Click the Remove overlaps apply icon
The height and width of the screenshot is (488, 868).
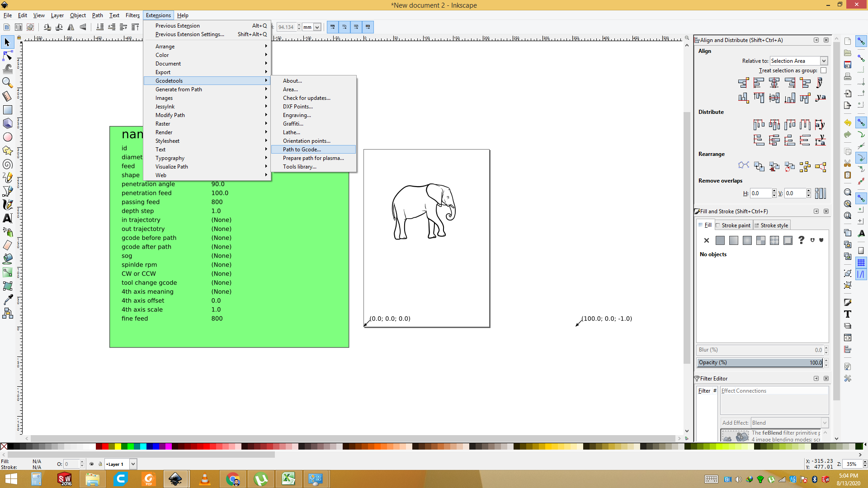point(820,193)
